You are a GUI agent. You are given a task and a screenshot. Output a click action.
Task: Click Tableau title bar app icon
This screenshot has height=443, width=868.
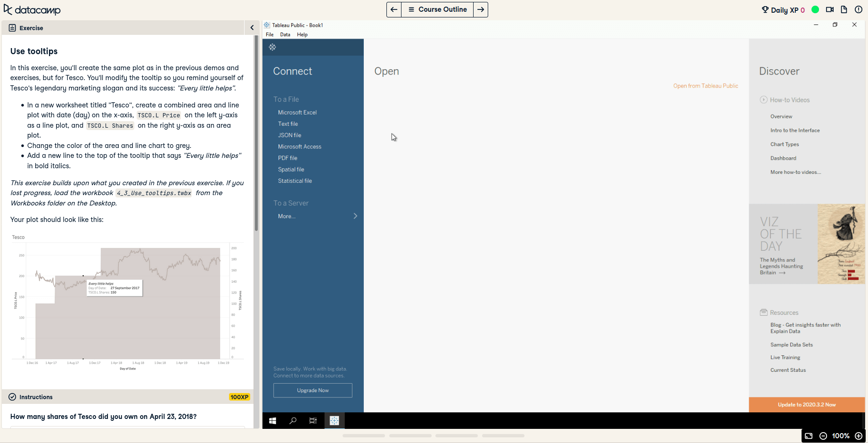pos(267,25)
